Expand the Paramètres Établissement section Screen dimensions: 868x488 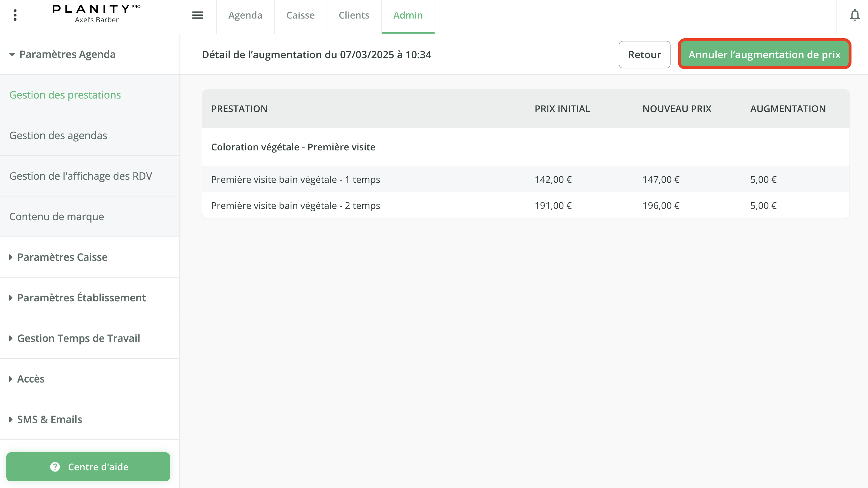click(x=81, y=297)
